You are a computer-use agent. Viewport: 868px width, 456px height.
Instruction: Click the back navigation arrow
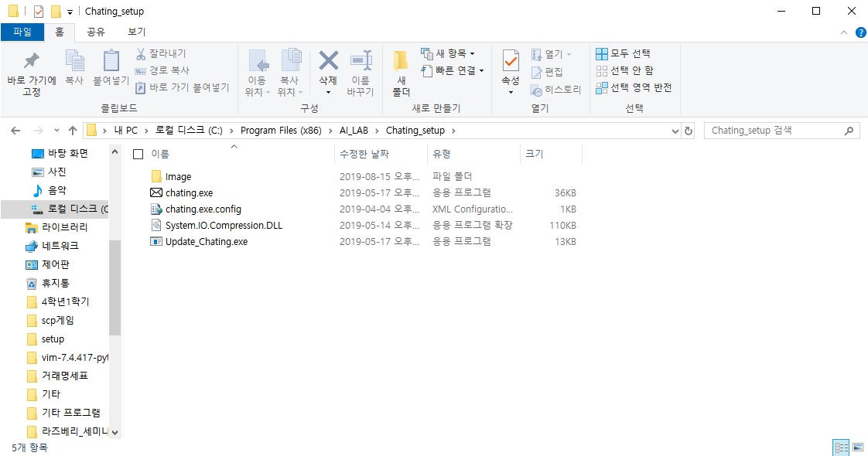click(x=14, y=130)
